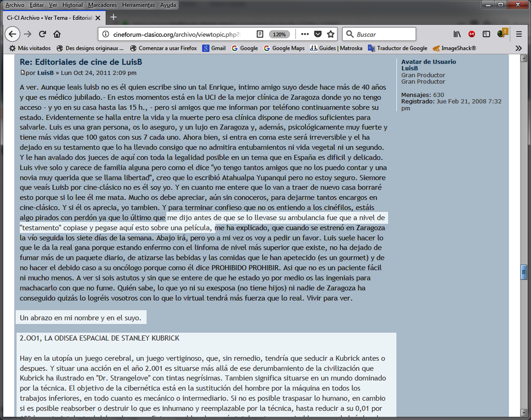Click vertical scrollbar up arrow

click(524, 58)
